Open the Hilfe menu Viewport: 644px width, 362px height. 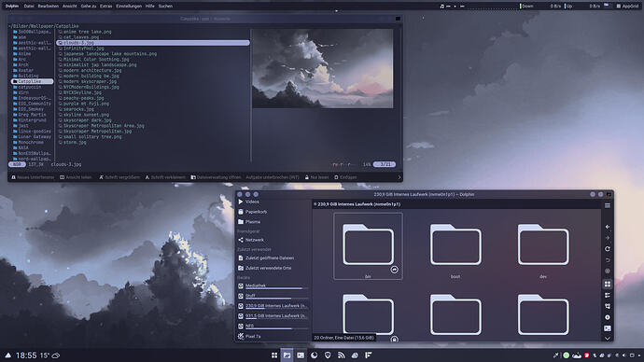pos(150,7)
